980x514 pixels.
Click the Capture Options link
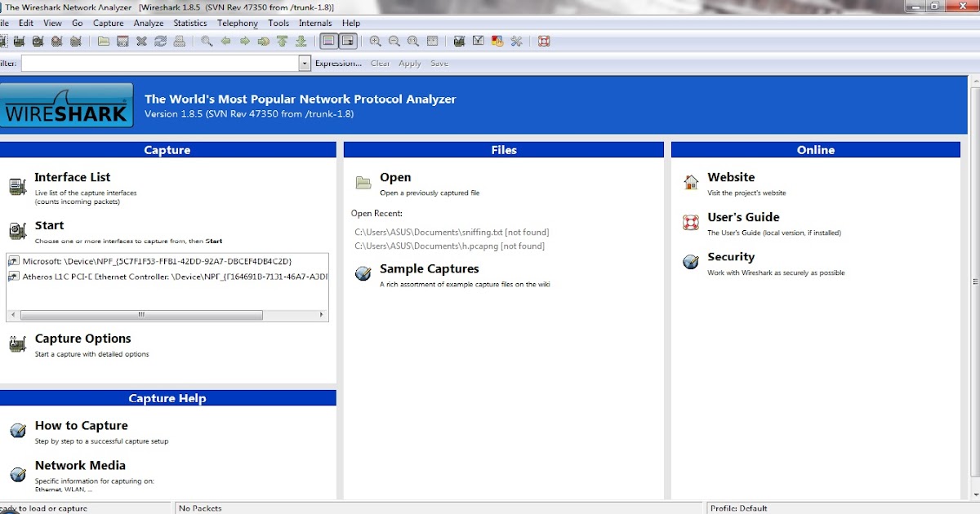click(82, 339)
